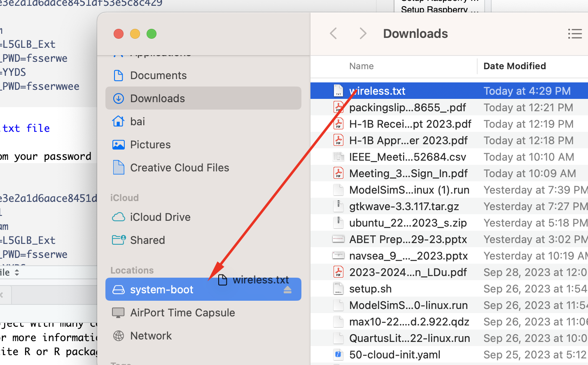Click the iCloud Drive cloud icon
Image resolution: width=588 pixels, height=365 pixels.
click(119, 217)
